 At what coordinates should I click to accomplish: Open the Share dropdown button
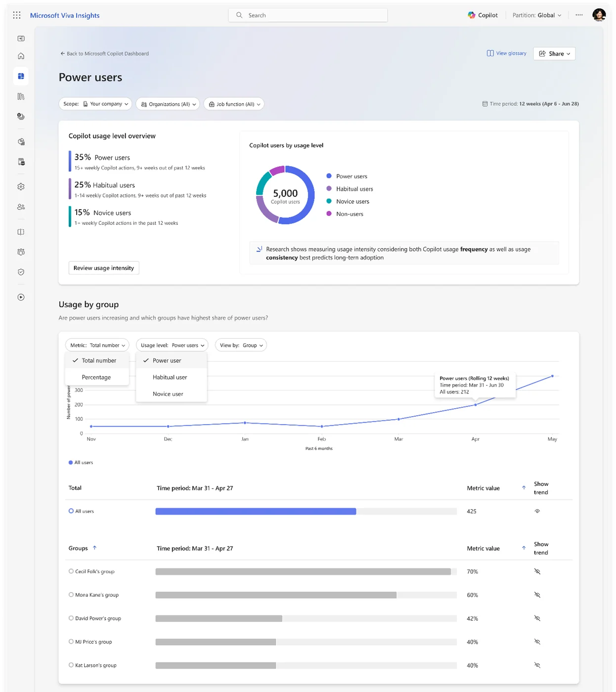pos(554,53)
